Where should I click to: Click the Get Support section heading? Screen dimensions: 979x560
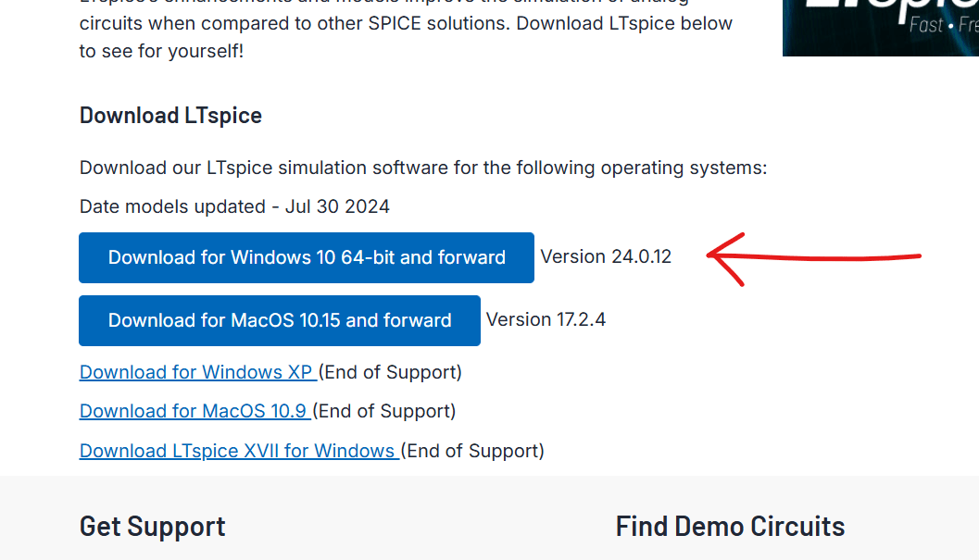point(152,527)
